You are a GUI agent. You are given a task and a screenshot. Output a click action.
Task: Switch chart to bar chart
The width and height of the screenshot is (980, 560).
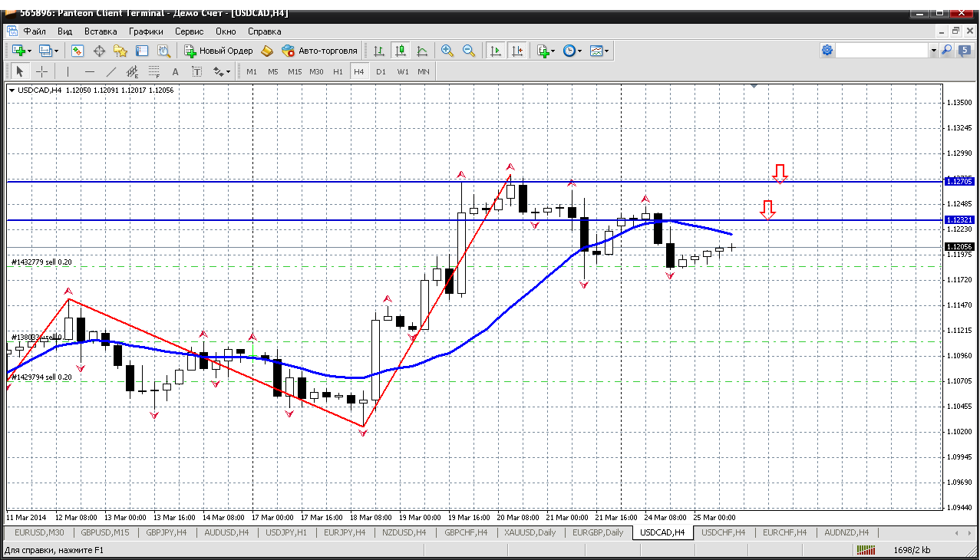coord(379,51)
